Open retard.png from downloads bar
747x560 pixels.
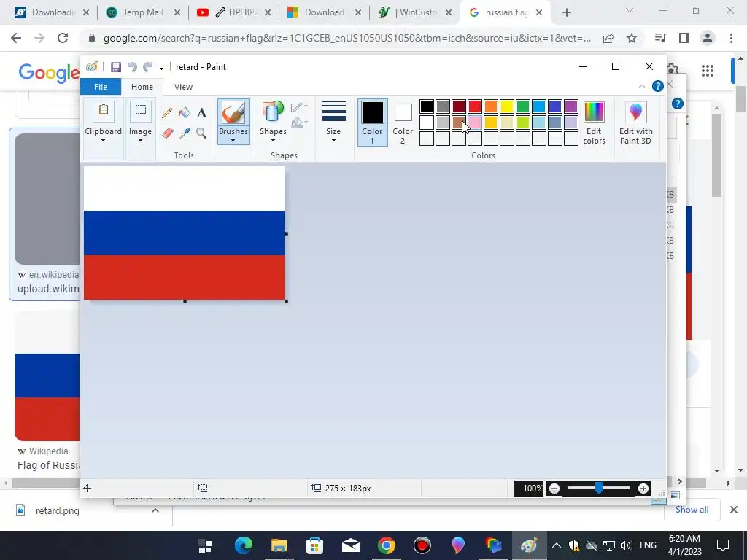(57, 510)
